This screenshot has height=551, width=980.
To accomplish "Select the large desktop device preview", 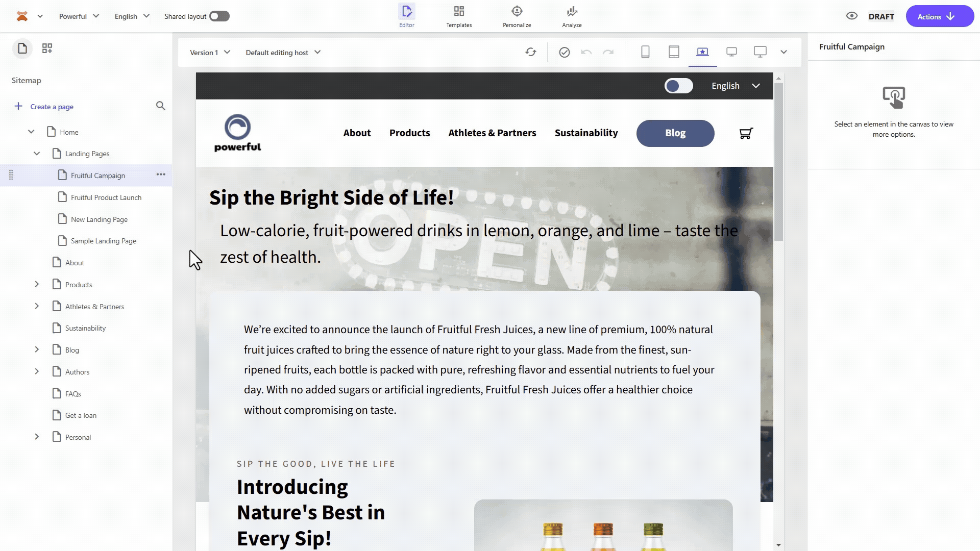I will [760, 52].
